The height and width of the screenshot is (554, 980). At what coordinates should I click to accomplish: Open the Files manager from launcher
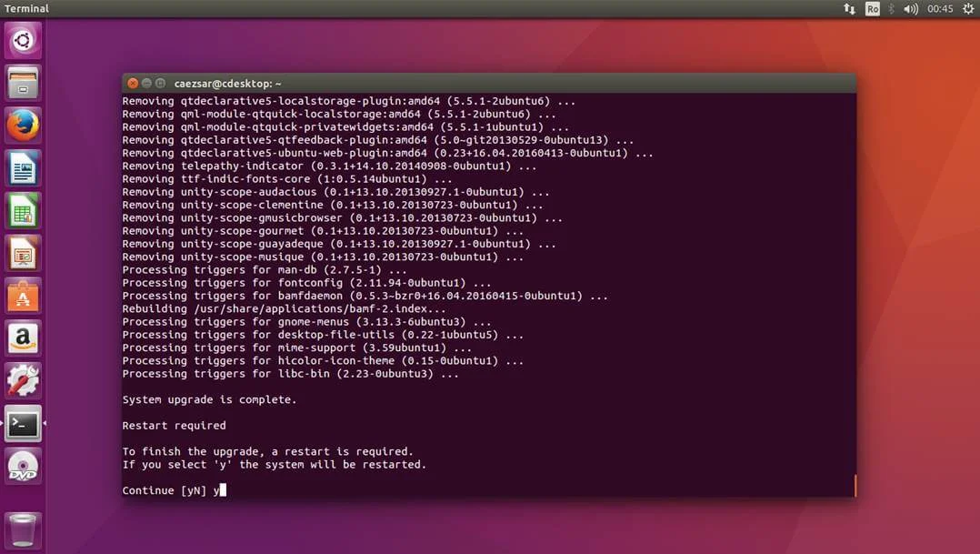23,83
